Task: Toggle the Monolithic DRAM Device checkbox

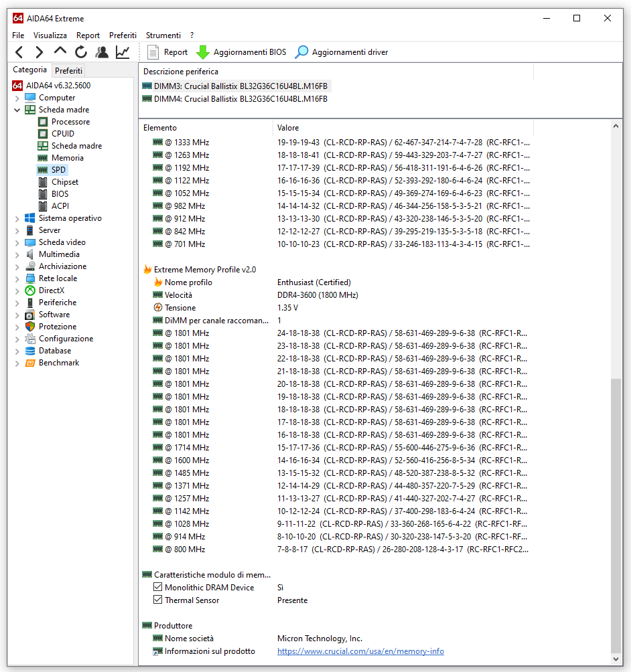Action: pos(157,587)
